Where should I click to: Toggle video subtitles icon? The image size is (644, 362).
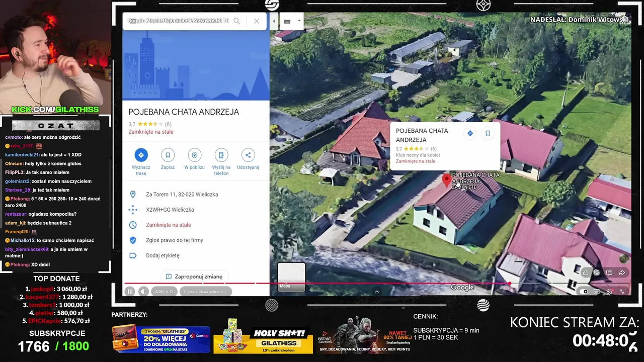(597, 292)
